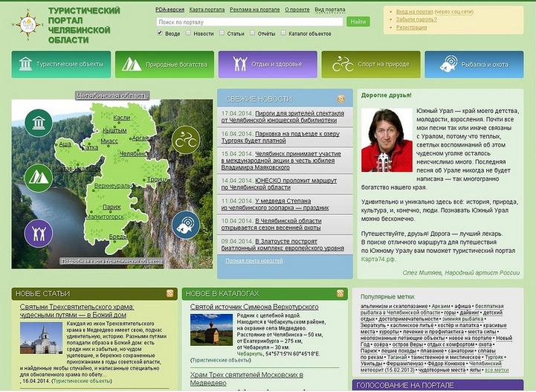Open Храм Трех святителей Московских entry
The image size is (536, 392).
click(x=247, y=379)
